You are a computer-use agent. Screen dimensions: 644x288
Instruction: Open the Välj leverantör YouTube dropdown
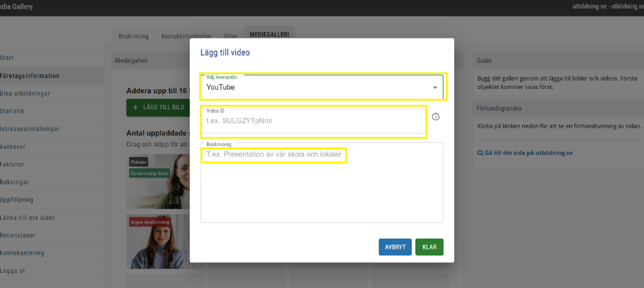321,87
